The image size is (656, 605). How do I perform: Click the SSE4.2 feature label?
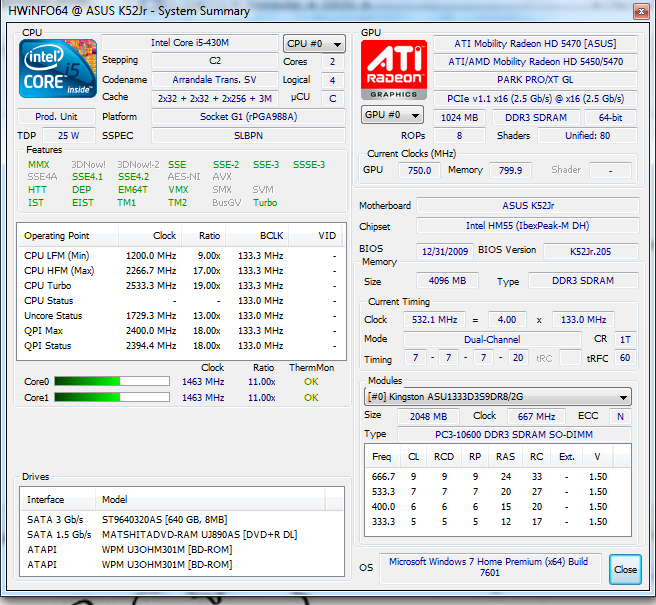[x=133, y=177]
